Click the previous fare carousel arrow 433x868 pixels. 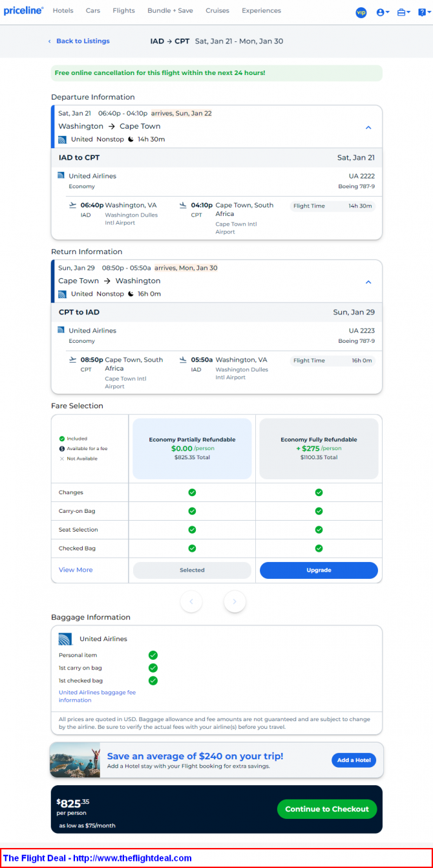(191, 602)
